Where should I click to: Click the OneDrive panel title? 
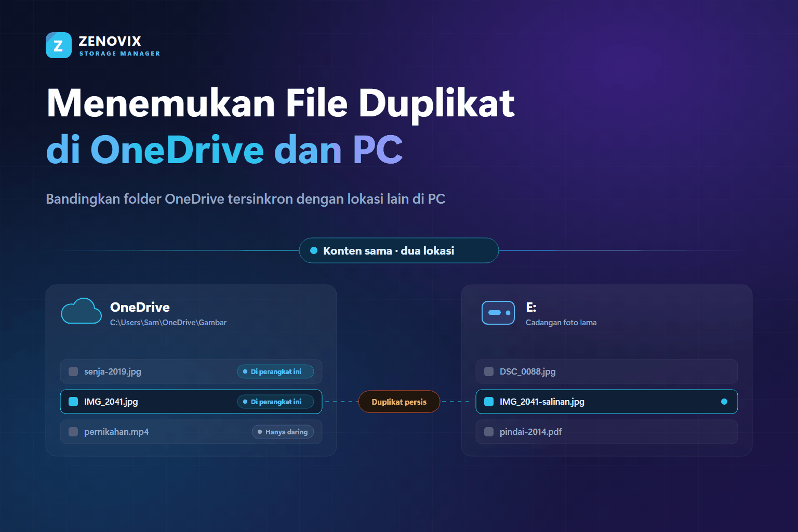(x=140, y=307)
